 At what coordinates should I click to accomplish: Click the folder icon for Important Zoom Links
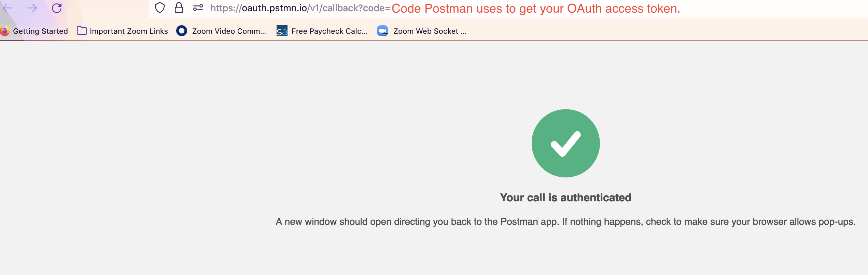pyautogui.click(x=82, y=31)
